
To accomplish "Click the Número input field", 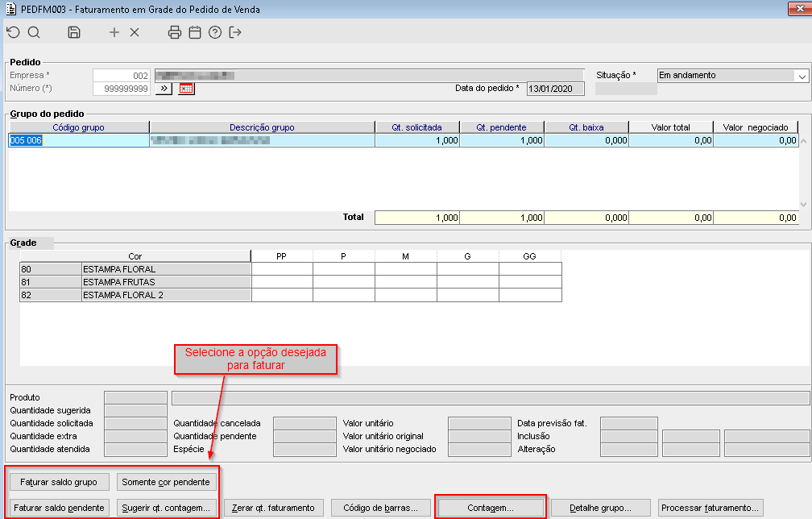I will 122,89.
